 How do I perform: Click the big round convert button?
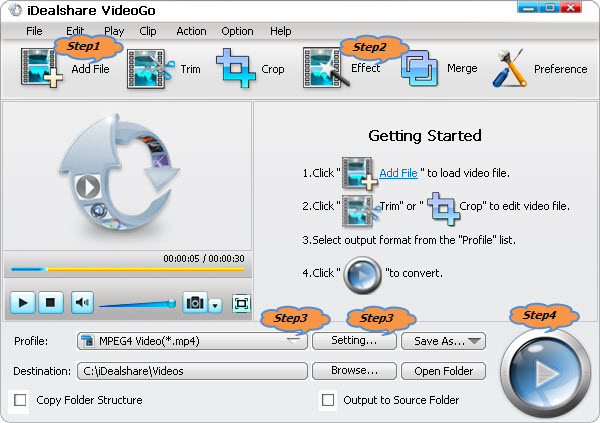pos(545,373)
